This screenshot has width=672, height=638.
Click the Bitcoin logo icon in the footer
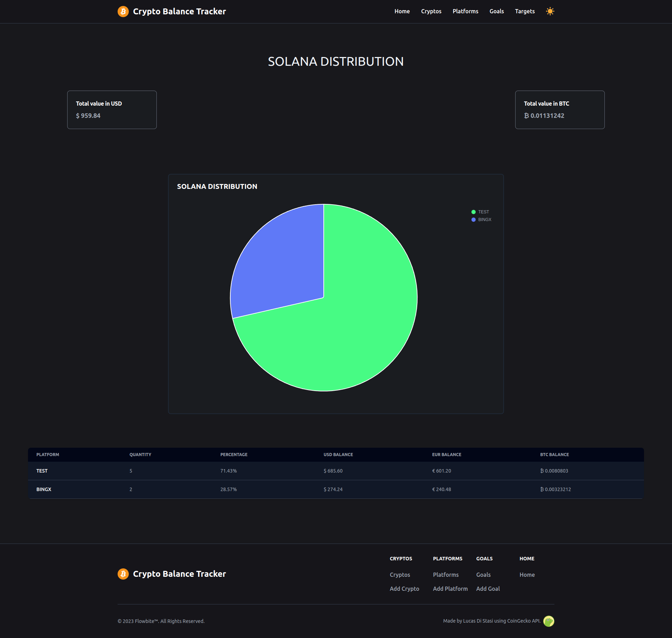(123, 574)
